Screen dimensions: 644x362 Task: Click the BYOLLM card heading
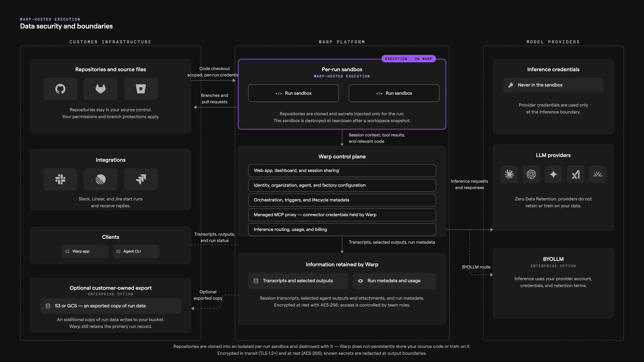click(x=553, y=259)
